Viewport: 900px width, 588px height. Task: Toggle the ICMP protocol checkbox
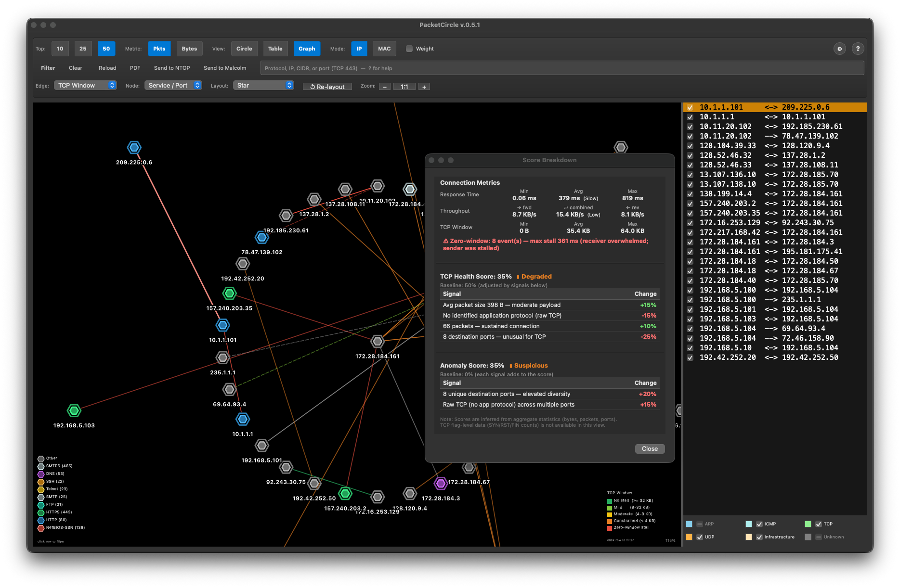click(759, 524)
